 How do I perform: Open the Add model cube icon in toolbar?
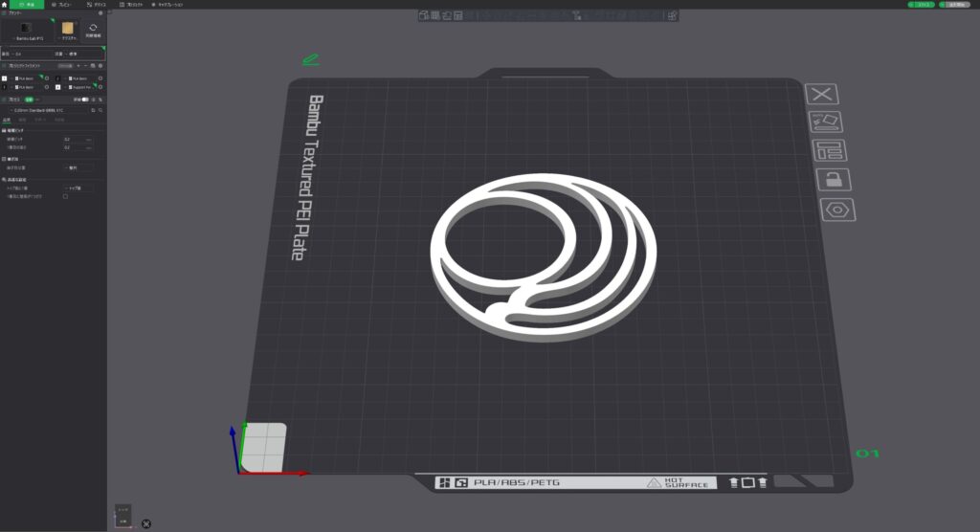(x=423, y=15)
